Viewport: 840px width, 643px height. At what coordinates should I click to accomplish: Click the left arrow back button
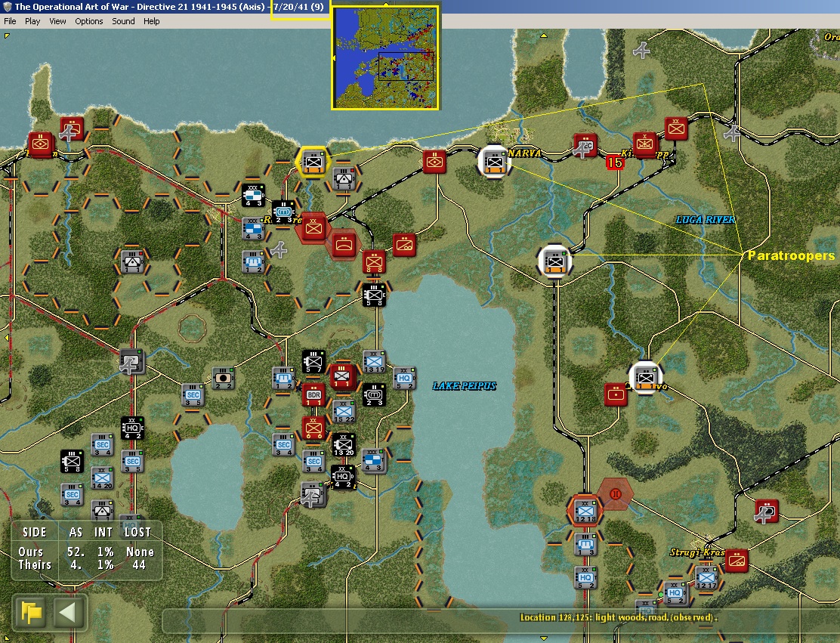67,611
